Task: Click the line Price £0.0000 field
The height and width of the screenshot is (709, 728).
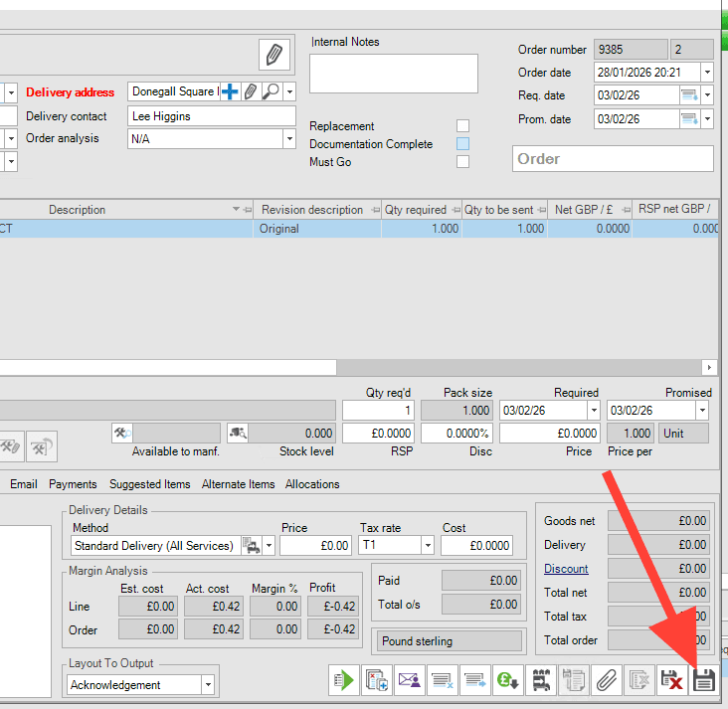Action: click(x=550, y=434)
